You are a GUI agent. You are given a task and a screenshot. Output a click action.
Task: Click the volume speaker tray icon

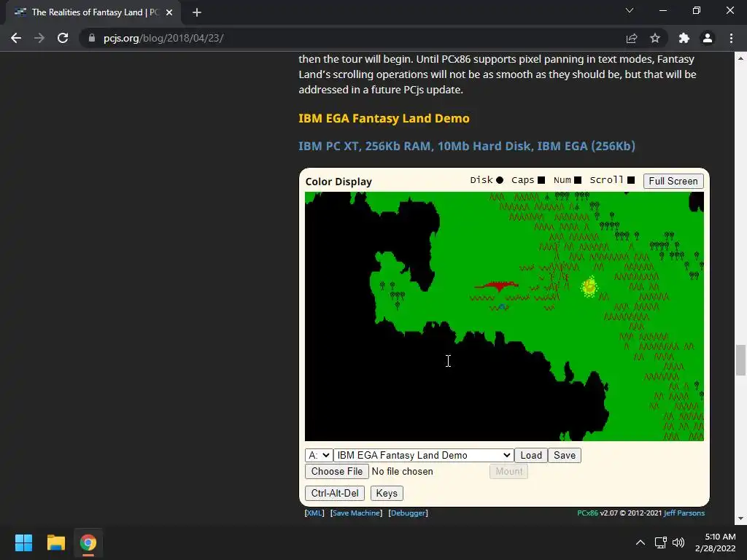pyautogui.click(x=678, y=542)
